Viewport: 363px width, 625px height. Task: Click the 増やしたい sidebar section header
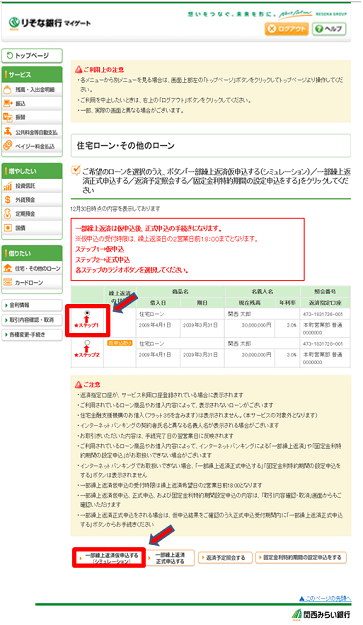(x=32, y=171)
